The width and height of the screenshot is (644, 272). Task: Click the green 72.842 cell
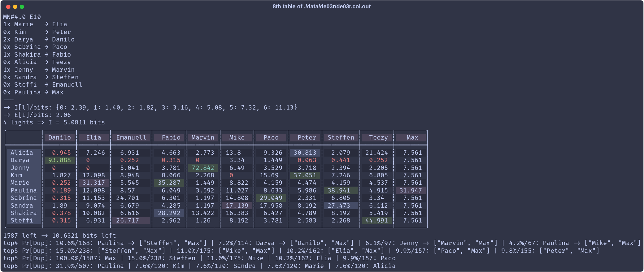203,168
